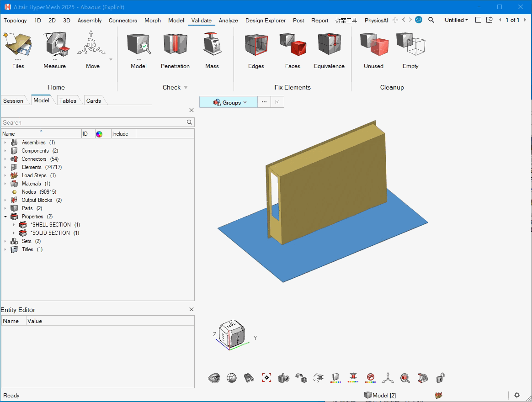Switch to the Session browser tab
The height and width of the screenshot is (402, 532).
[13, 101]
